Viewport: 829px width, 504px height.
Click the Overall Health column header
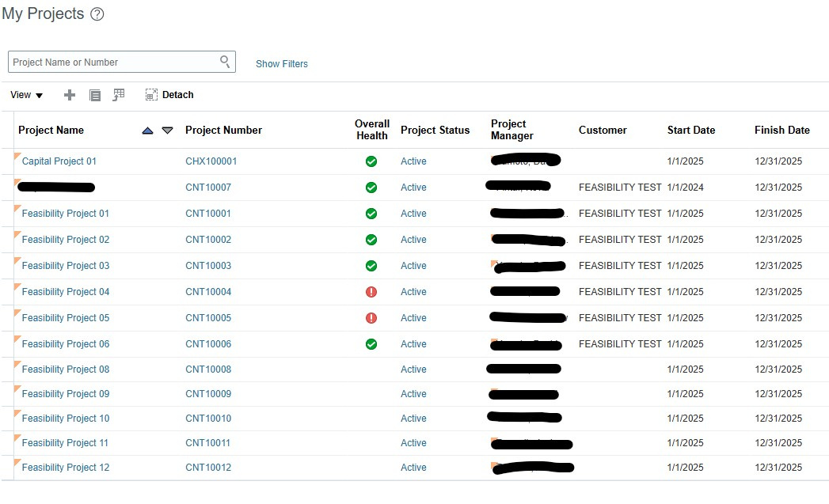coord(372,130)
